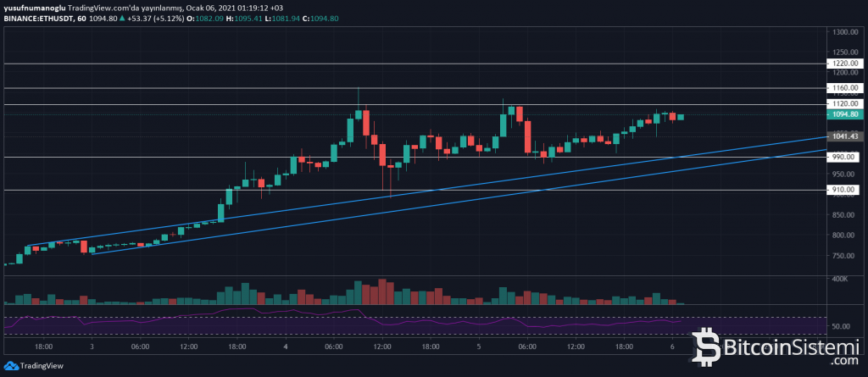Screen dimensions: 868x377
Task: Select the 1120.00 horizontal line label
Action: coord(844,104)
